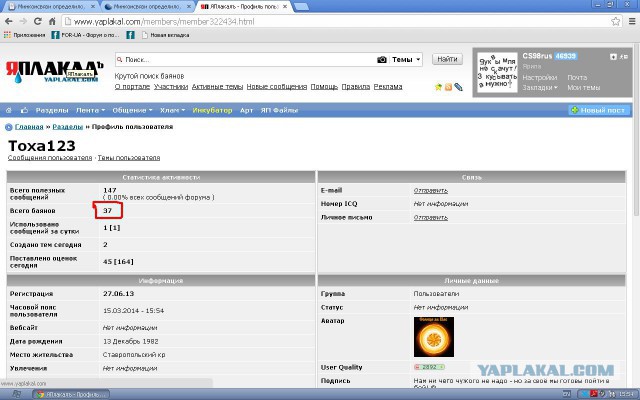Open the Новые сообщения link
Screen dimensions: 640x400
coord(277,87)
